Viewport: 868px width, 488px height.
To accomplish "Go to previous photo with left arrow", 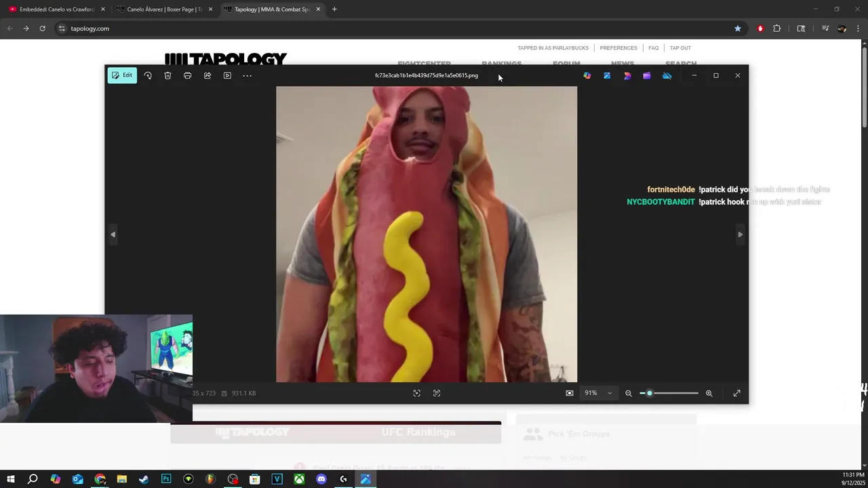I will (113, 235).
